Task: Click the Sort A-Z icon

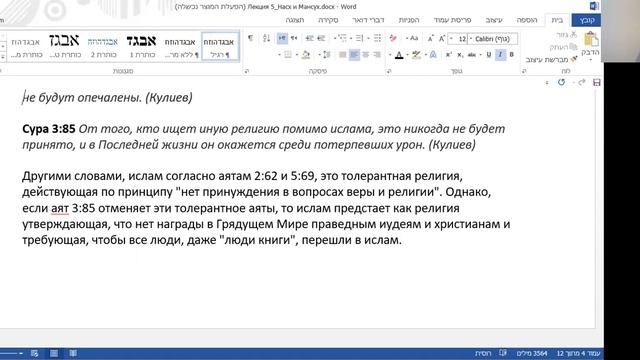Action: tap(267, 38)
